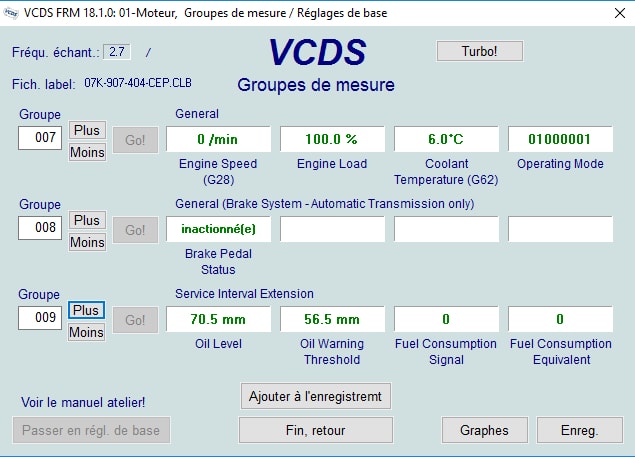Click the Enreg. button
The width and height of the screenshot is (635, 457).
579,430
